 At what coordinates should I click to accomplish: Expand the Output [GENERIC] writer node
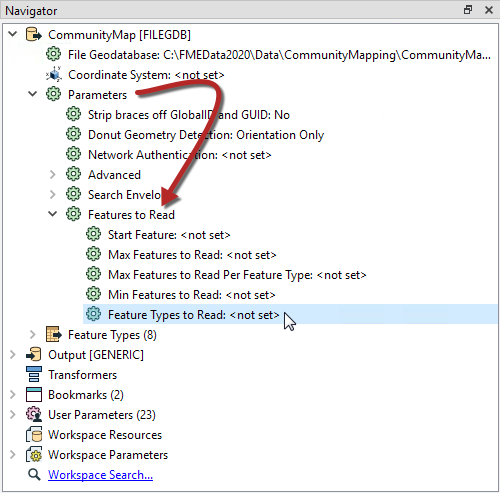coord(13,354)
